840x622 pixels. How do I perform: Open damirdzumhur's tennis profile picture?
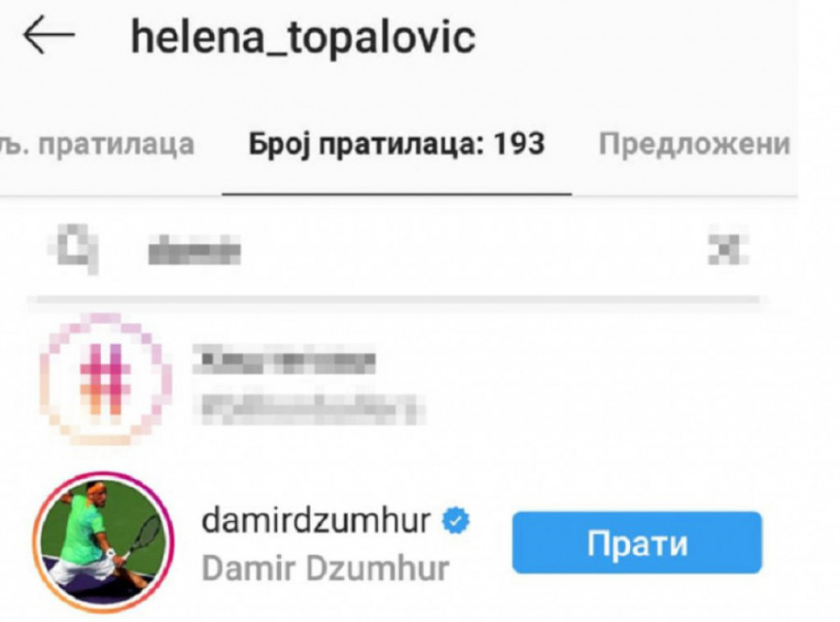click(104, 542)
